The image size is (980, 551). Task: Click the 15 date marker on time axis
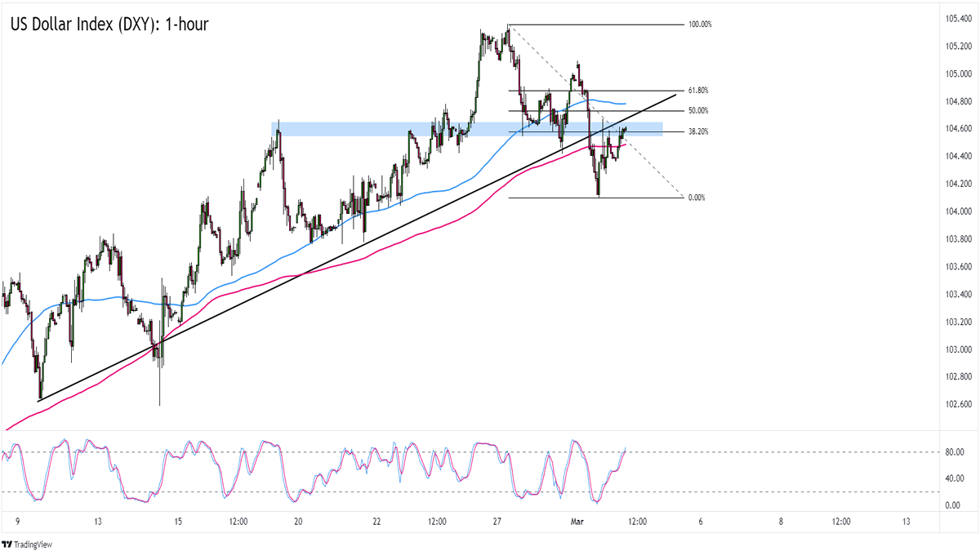click(177, 522)
